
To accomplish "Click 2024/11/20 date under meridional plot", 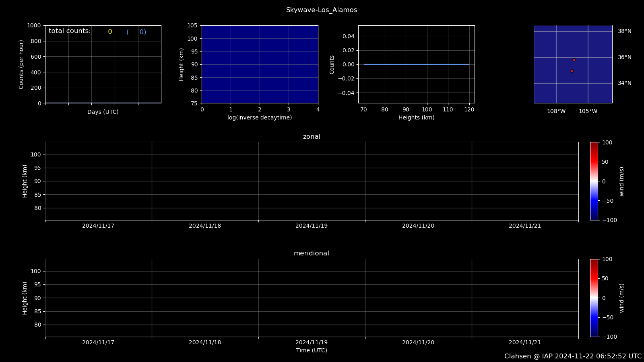I will [x=418, y=343].
